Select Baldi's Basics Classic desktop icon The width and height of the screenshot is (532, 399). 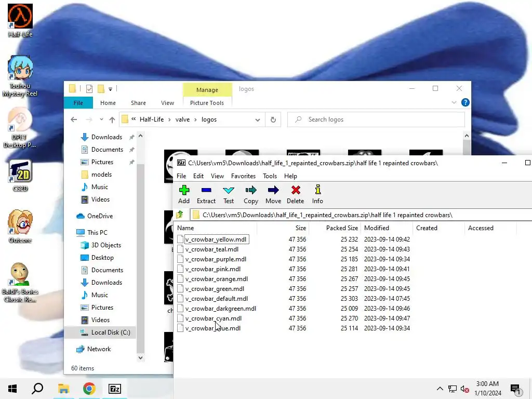(20, 282)
